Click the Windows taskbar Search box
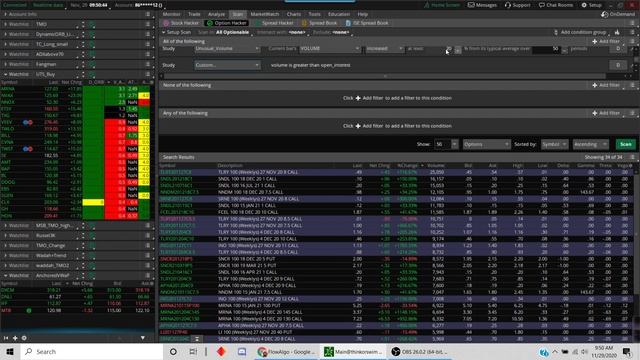 [x=91, y=351]
